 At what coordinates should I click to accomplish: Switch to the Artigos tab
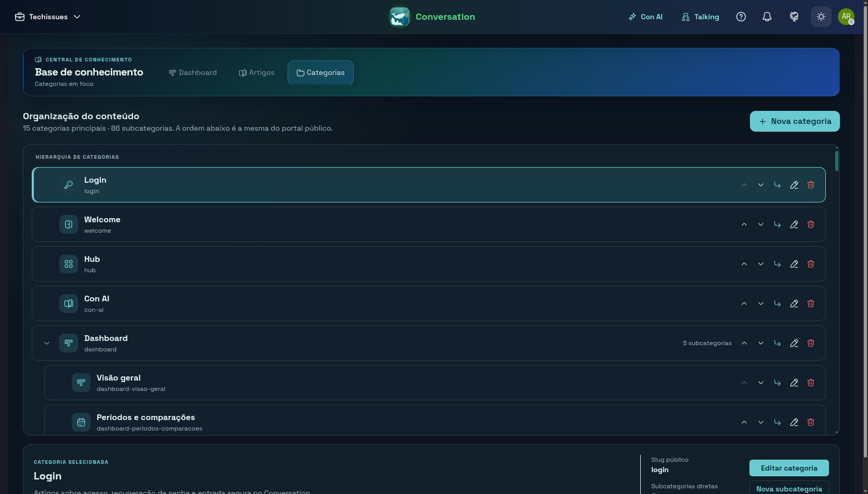click(x=257, y=72)
